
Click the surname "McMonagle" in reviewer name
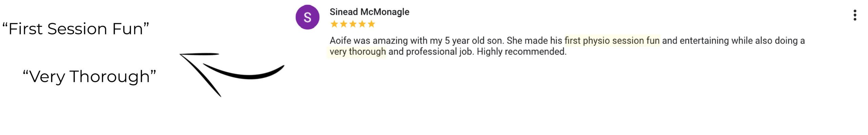point(384,12)
